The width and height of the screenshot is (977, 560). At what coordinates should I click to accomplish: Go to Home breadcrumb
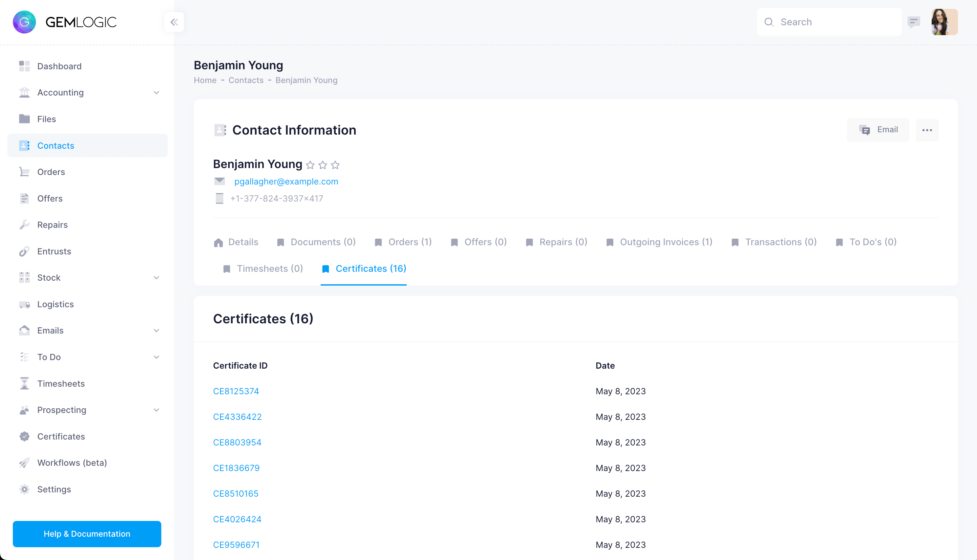coord(205,80)
